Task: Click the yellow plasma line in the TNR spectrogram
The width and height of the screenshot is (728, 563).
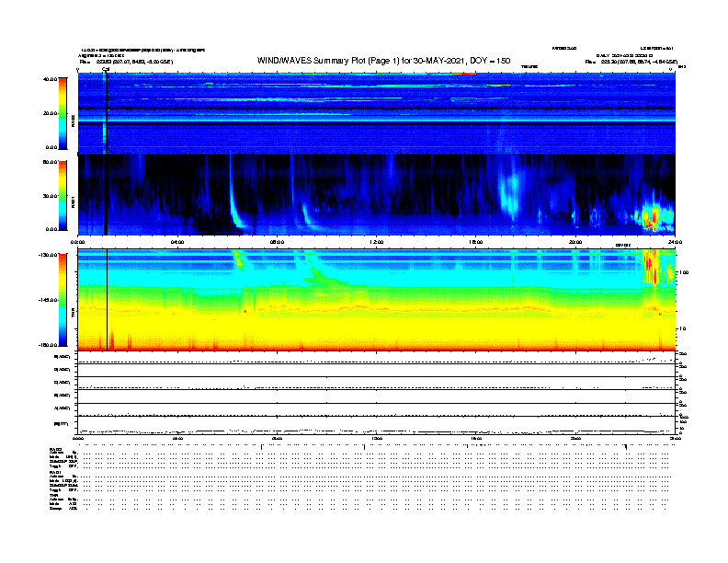Action: [x=376, y=309]
